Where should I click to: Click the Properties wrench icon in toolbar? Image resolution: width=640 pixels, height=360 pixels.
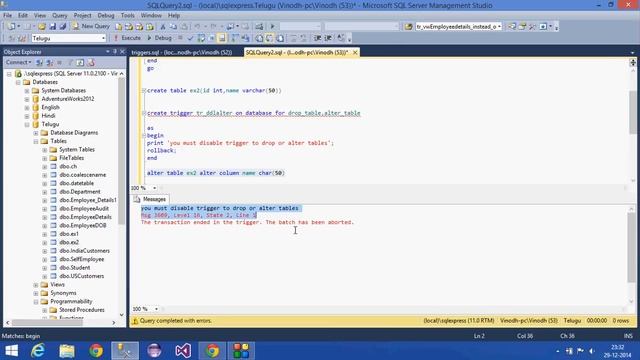(x=532, y=27)
